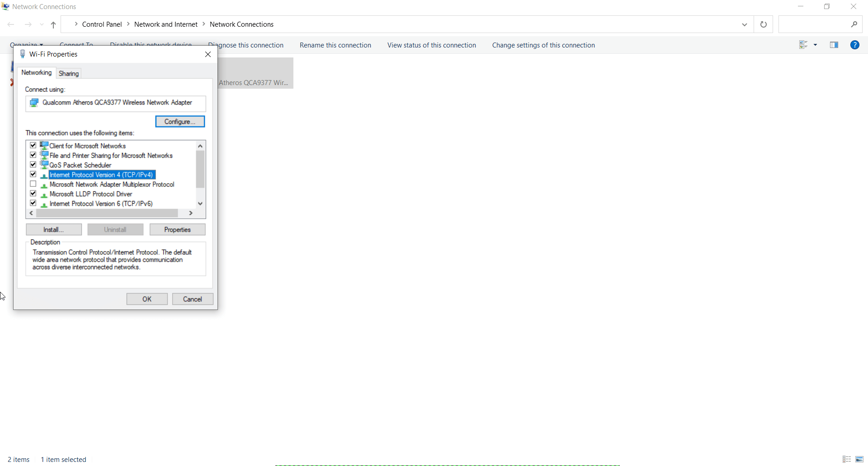
Task: Open the view options dropdown arrow
Action: pos(816,45)
